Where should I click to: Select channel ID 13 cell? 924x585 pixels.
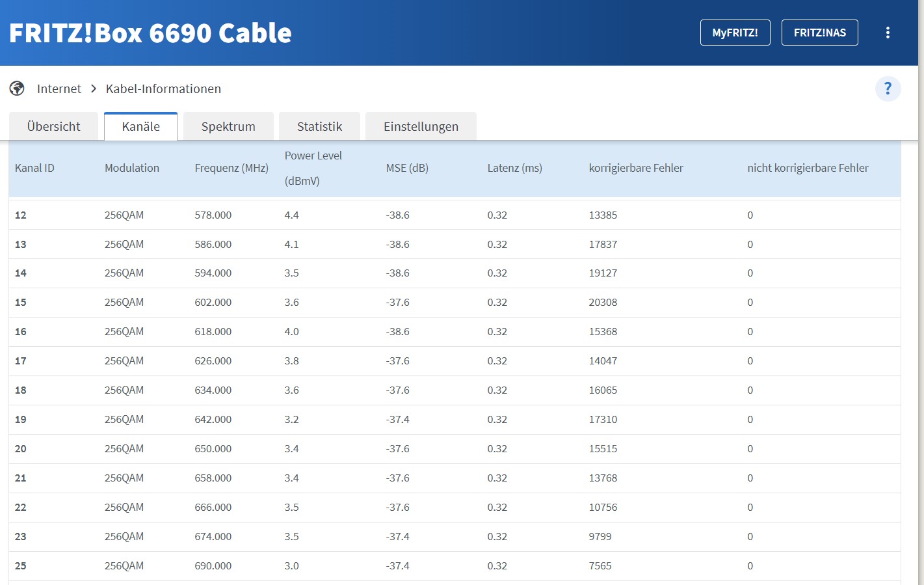(x=21, y=244)
